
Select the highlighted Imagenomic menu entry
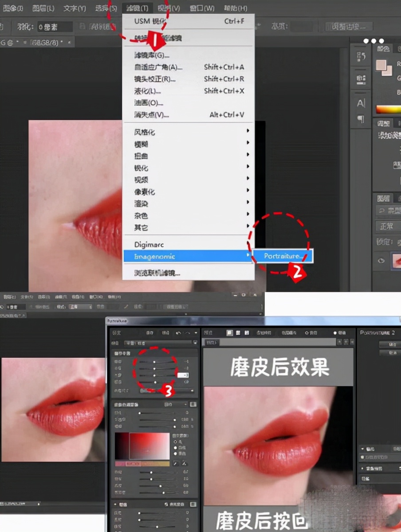[x=188, y=256]
